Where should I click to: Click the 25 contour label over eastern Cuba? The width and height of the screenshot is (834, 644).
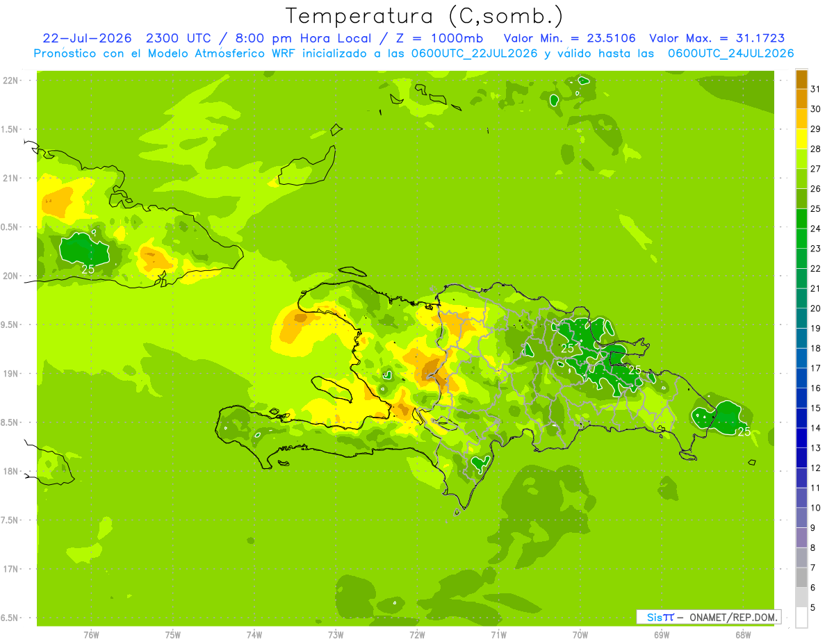pyautogui.click(x=88, y=269)
